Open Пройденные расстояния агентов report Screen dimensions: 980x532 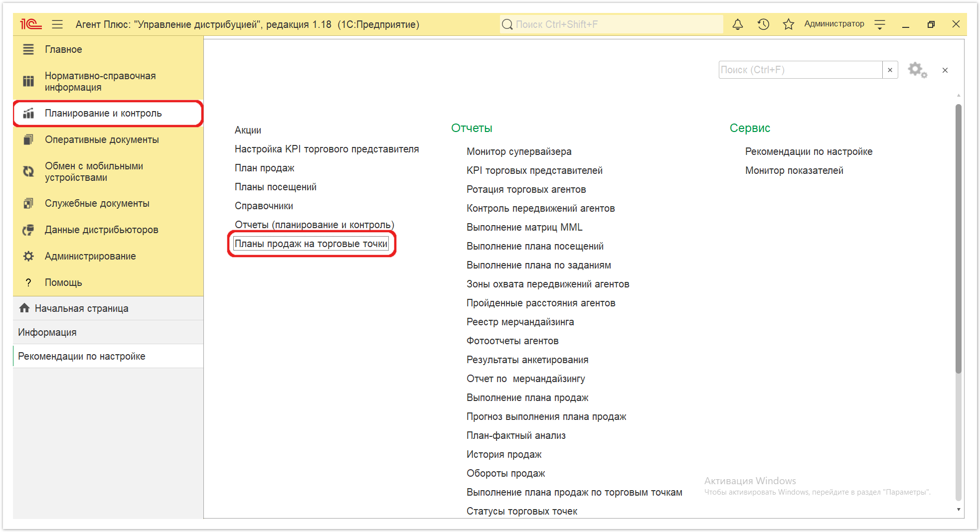pyautogui.click(x=541, y=303)
